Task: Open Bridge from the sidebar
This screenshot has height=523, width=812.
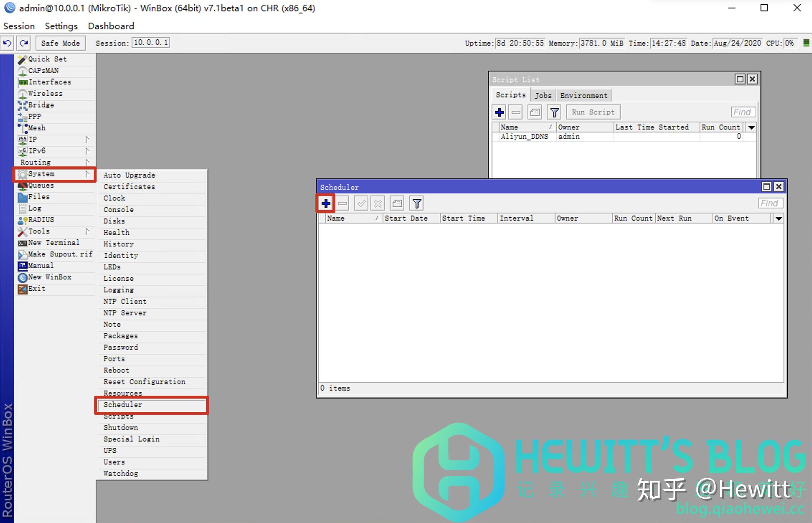Action: [x=56, y=105]
